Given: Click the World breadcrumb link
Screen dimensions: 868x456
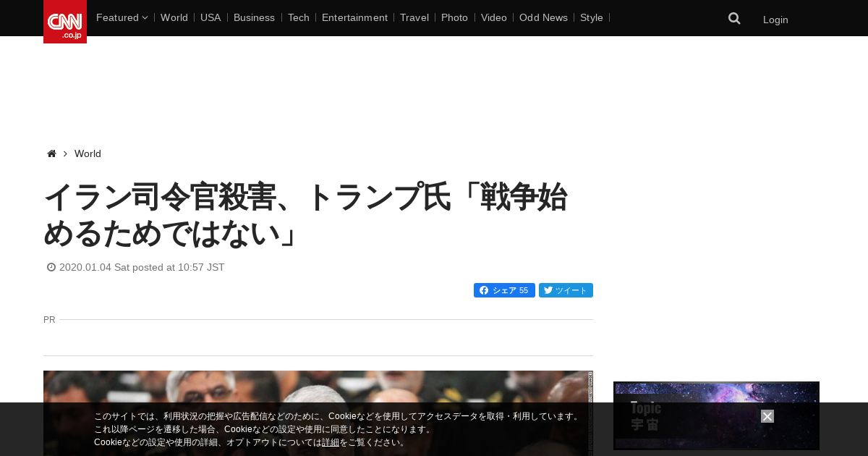Looking at the screenshot, I should pyautogui.click(x=88, y=153).
